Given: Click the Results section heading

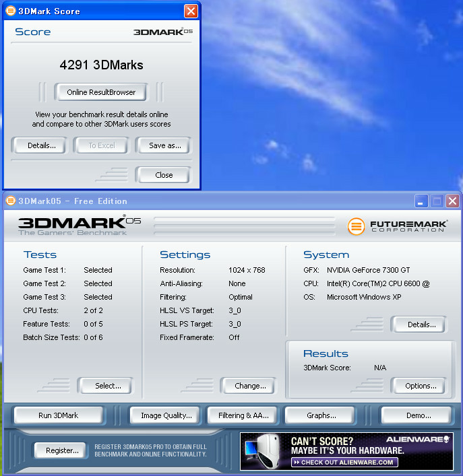Looking at the screenshot, I should point(326,353).
